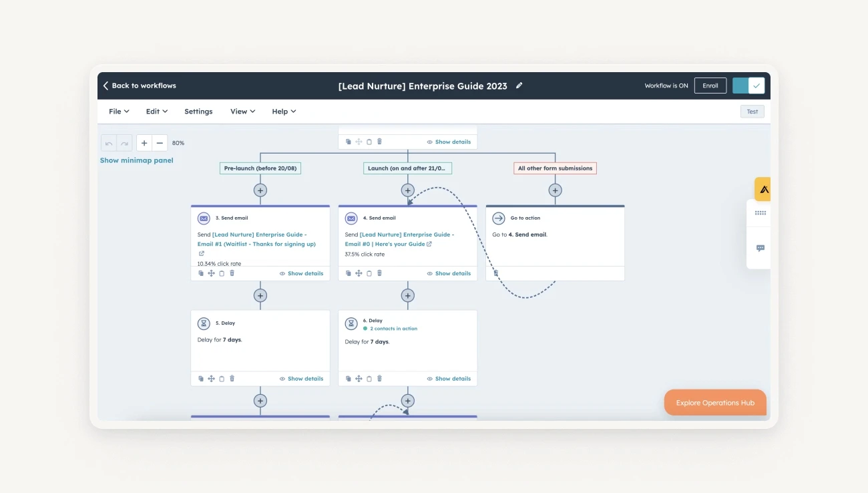The width and height of the screenshot is (868, 493).
Task: Add action under All other form submissions
Action: 555,190
